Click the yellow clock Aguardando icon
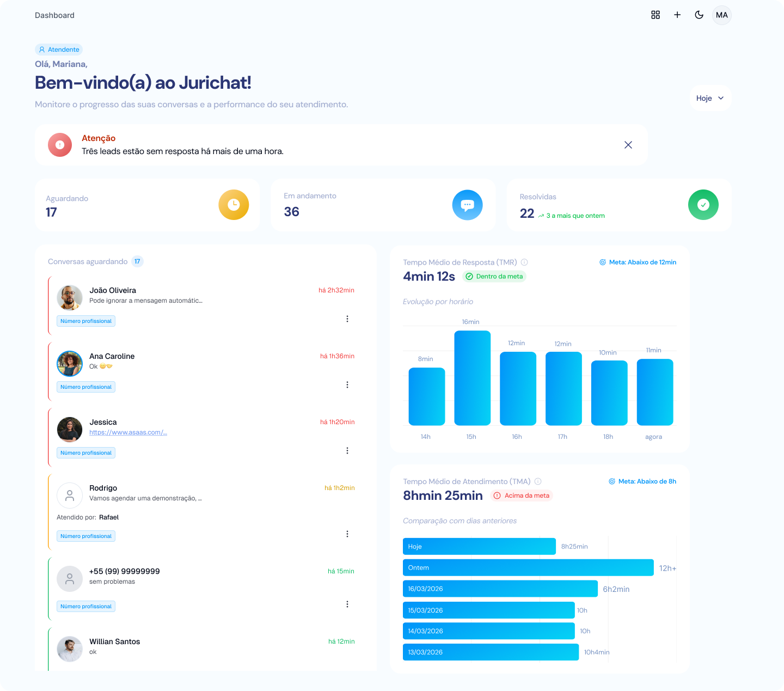 click(234, 205)
